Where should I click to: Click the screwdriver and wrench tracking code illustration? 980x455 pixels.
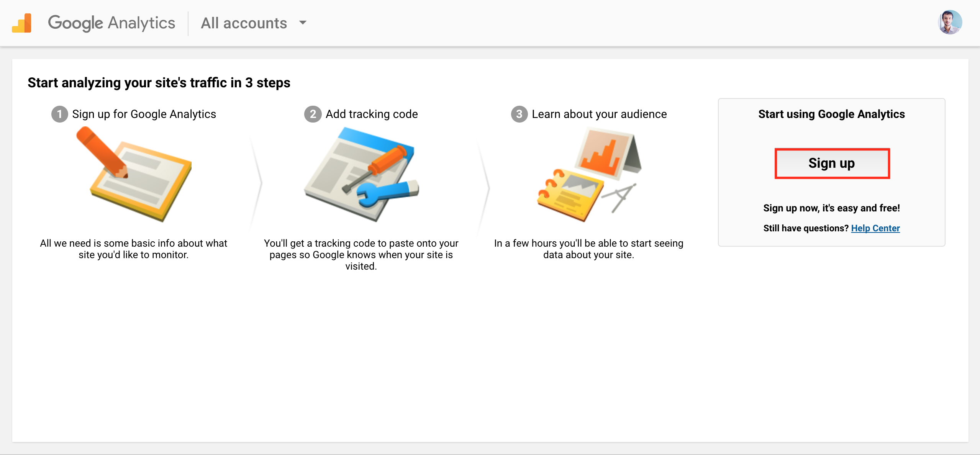click(x=361, y=174)
